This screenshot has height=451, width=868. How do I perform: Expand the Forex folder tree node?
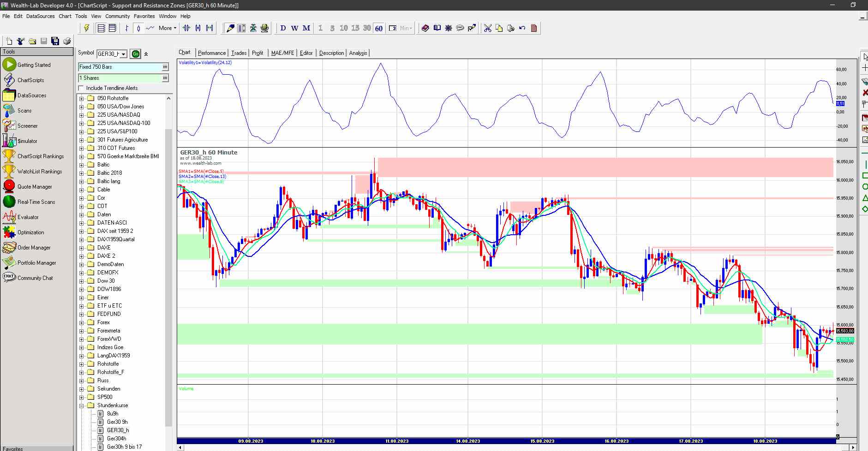[82, 322]
